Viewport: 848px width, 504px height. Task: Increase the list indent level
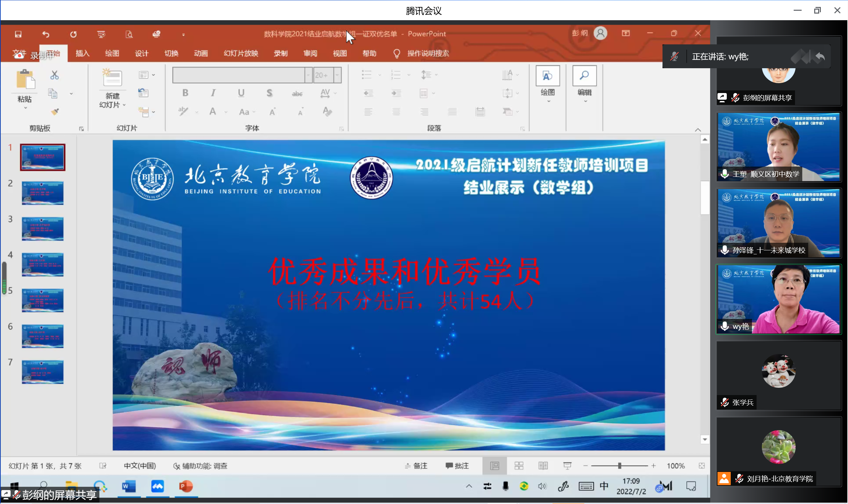pyautogui.click(x=396, y=93)
